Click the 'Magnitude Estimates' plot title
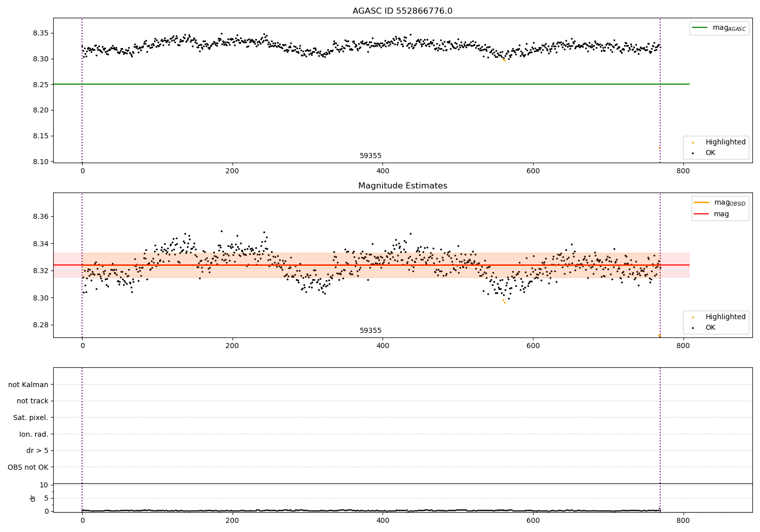This screenshot has height=532, width=760. pos(402,186)
